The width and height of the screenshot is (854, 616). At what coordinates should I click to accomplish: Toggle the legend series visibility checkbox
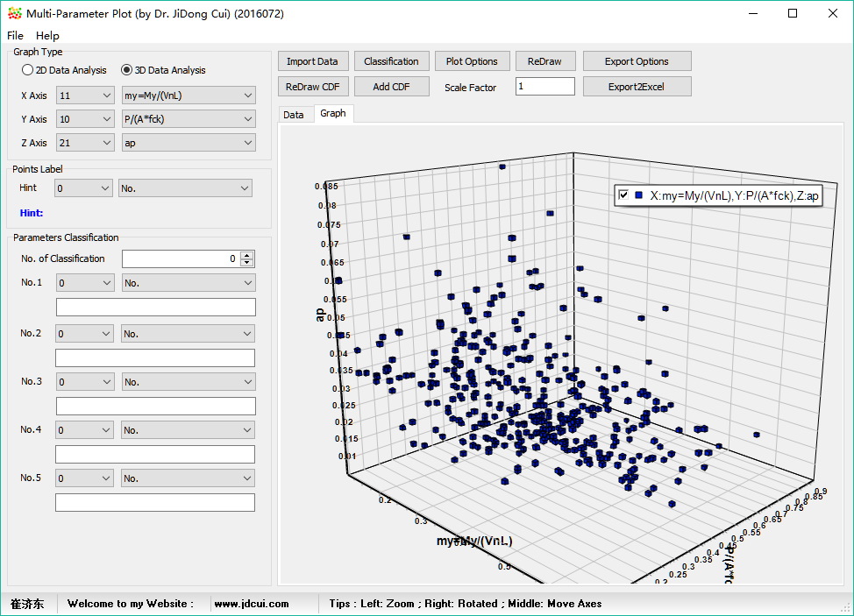coord(623,195)
